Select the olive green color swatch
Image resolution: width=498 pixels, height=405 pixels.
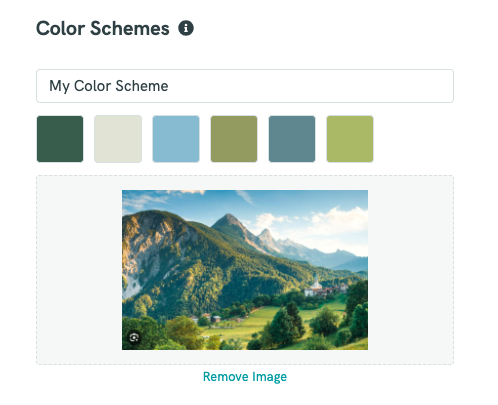click(234, 139)
